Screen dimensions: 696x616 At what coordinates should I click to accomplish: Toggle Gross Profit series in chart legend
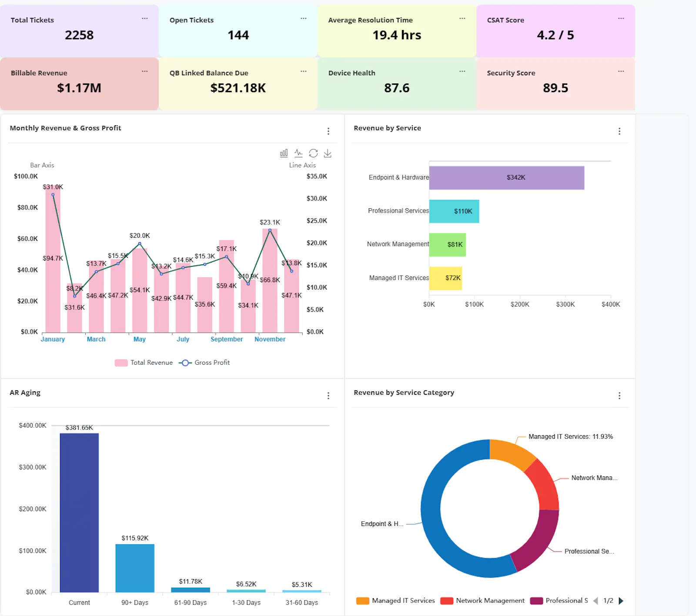pyautogui.click(x=204, y=363)
